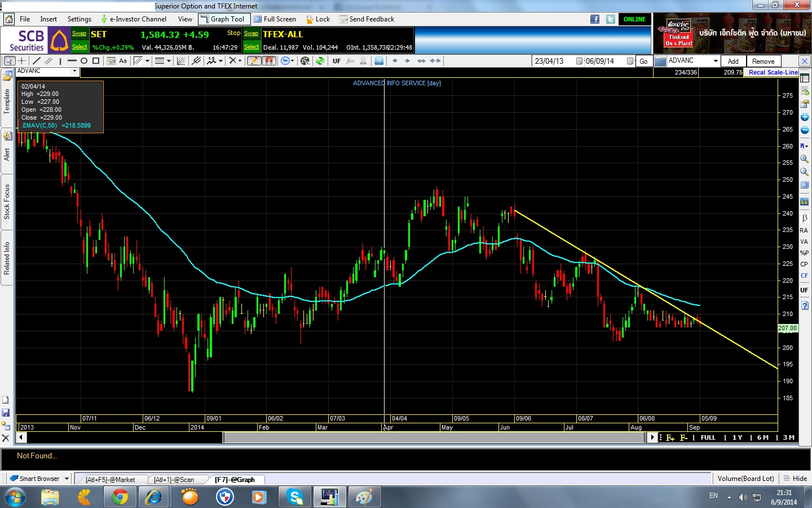This screenshot has width=812, height=508.
Task: Pick the vertical line tool
Action: click(60, 61)
